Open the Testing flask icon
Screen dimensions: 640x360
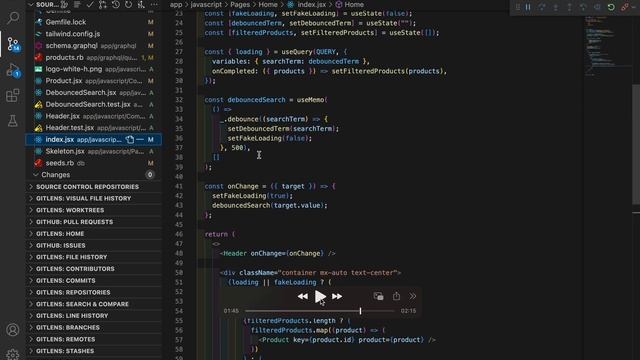(13, 121)
